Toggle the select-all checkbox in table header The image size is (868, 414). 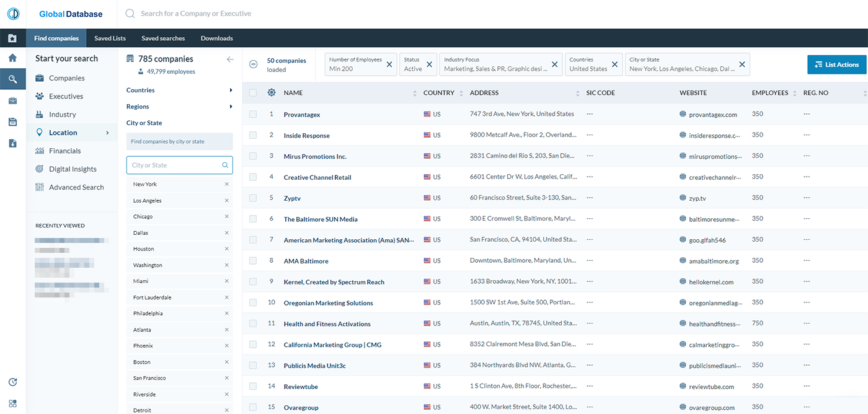(253, 93)
